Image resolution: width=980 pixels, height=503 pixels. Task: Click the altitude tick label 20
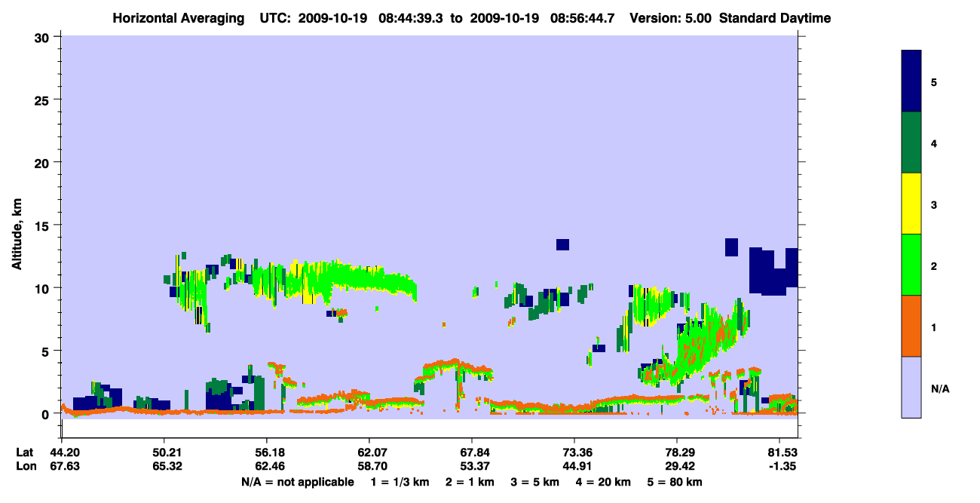pyautogui.click(x=44, y=162)
